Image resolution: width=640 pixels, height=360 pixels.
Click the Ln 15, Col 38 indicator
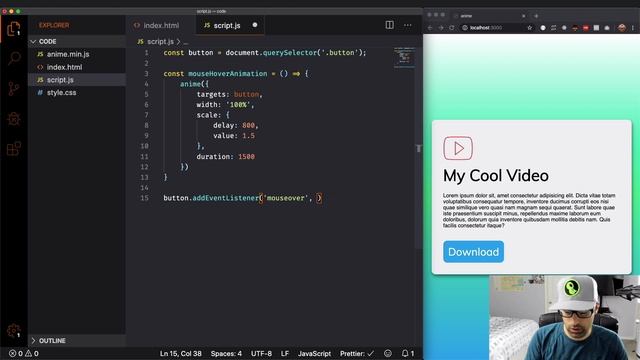pos(180,353)
